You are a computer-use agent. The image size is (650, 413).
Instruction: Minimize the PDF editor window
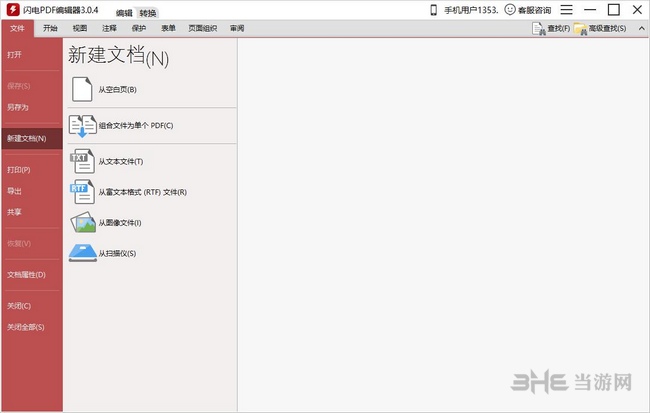point(590,10)
